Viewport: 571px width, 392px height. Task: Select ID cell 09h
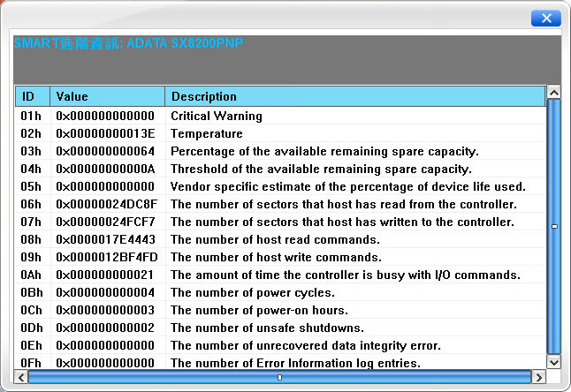pos(31,257)
